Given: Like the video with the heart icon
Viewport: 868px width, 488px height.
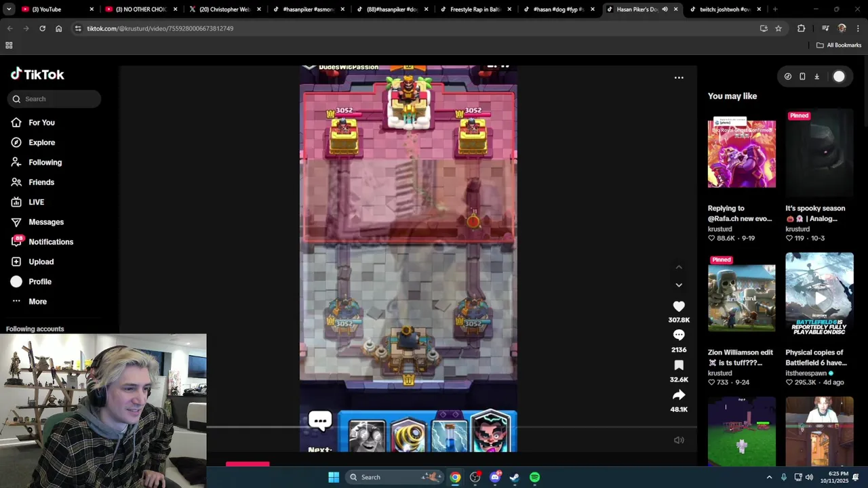Looking at the screenshot, I should 679,306.
